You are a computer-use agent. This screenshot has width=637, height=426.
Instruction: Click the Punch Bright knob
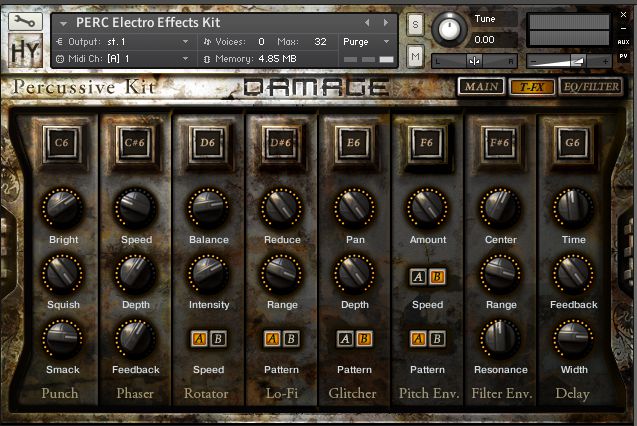(x=63, y=208)
